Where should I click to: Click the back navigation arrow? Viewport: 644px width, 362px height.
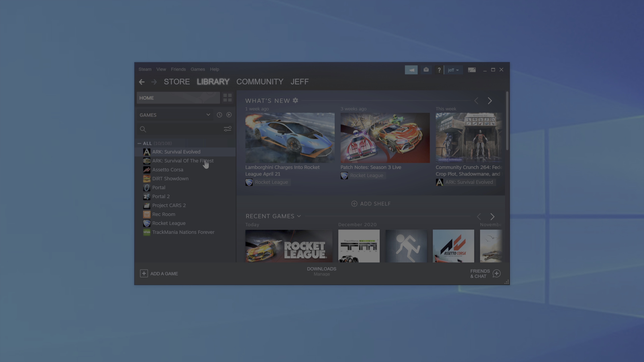(x=142, y=82)
